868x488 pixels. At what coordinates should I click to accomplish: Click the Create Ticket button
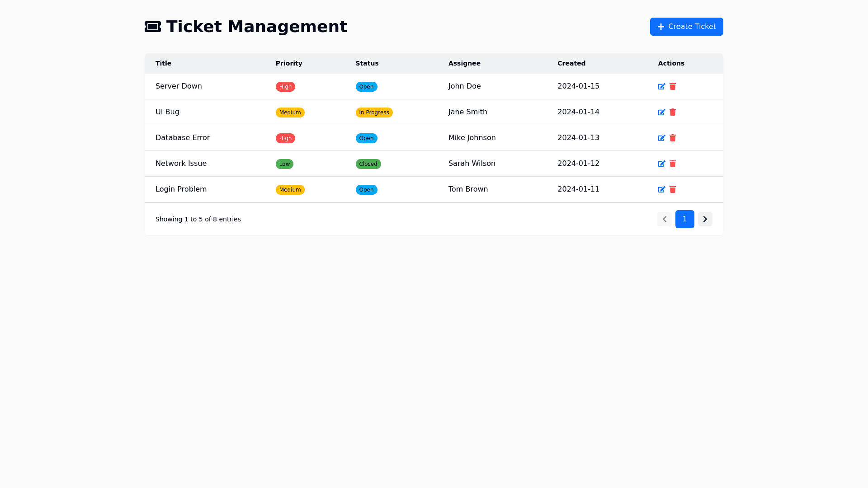click(686, 27)
